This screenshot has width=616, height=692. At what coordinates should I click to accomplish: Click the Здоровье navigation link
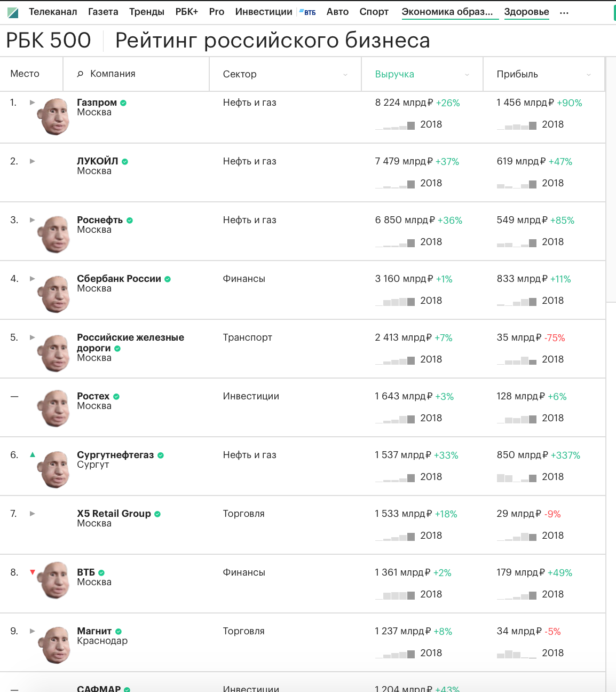coord(526,12)
